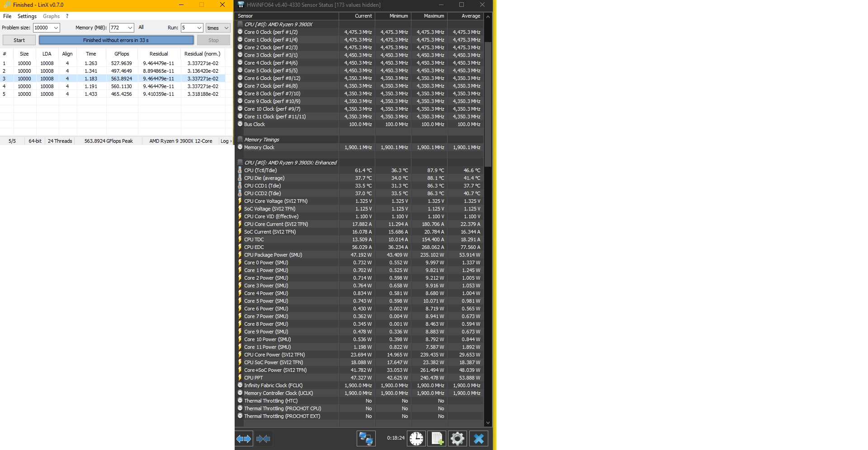
Task: Click the icon beside Thermal Throttling (HTC)
Action: coord(240,401)
